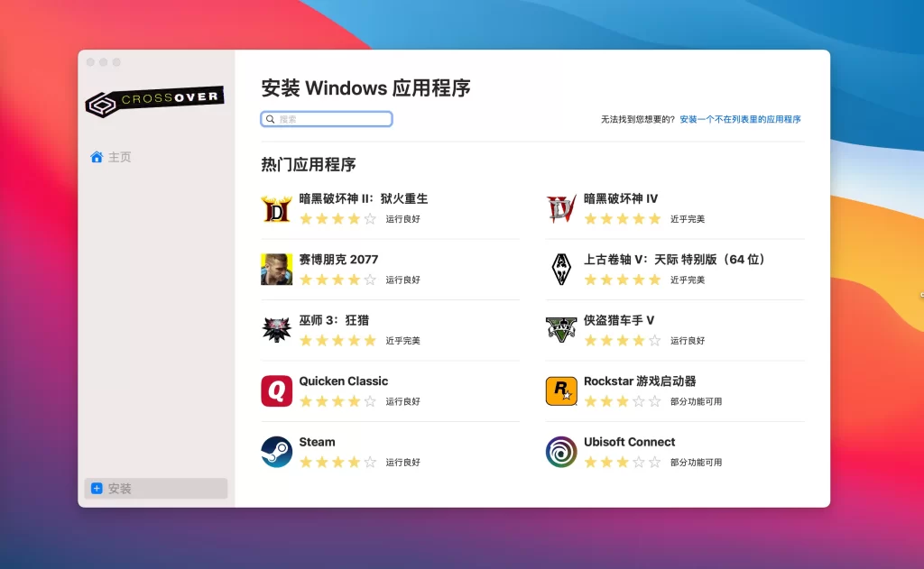Image resolution: width=924 pixels, height=569 pixels.
Task: Click the Steam app icon
Action: 276,452
